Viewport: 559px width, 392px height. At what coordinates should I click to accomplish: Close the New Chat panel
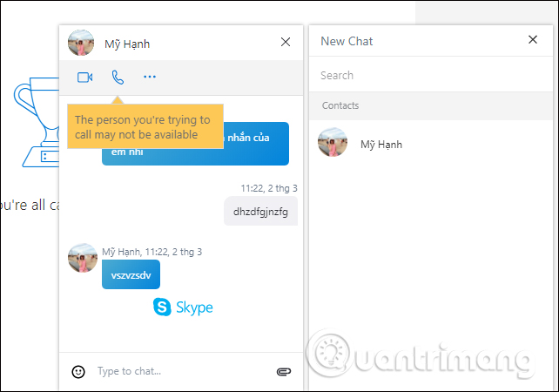(x=533, y=39)
